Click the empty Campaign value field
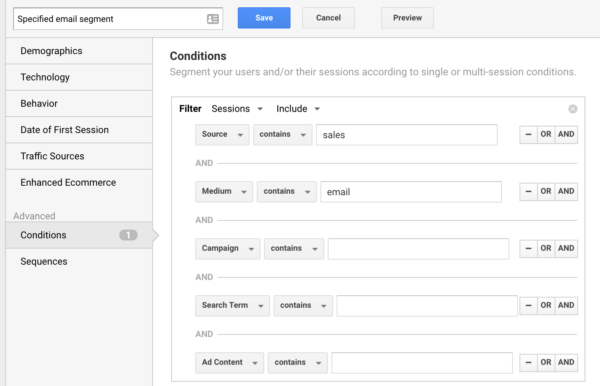The image size is (600, 386). pos(418,249)
